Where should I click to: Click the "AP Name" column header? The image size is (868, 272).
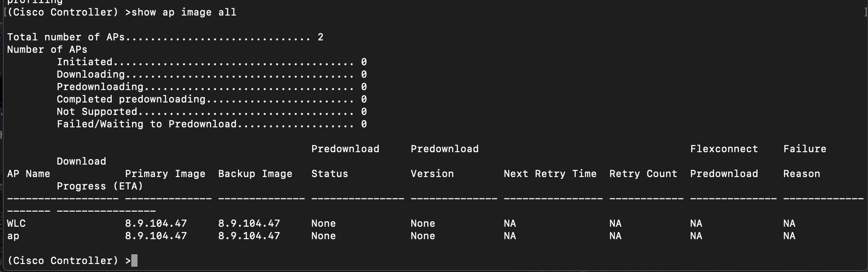pyautogui.click(x=28, y=174)
